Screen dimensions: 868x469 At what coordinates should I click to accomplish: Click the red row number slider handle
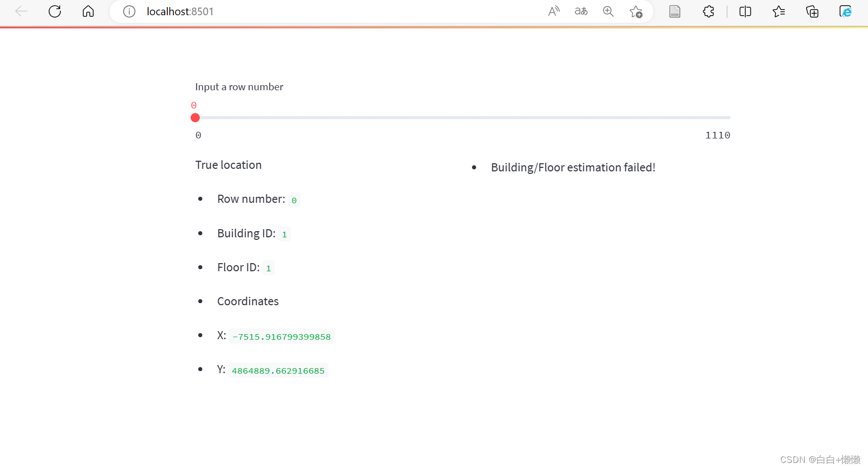click(195, 118)
